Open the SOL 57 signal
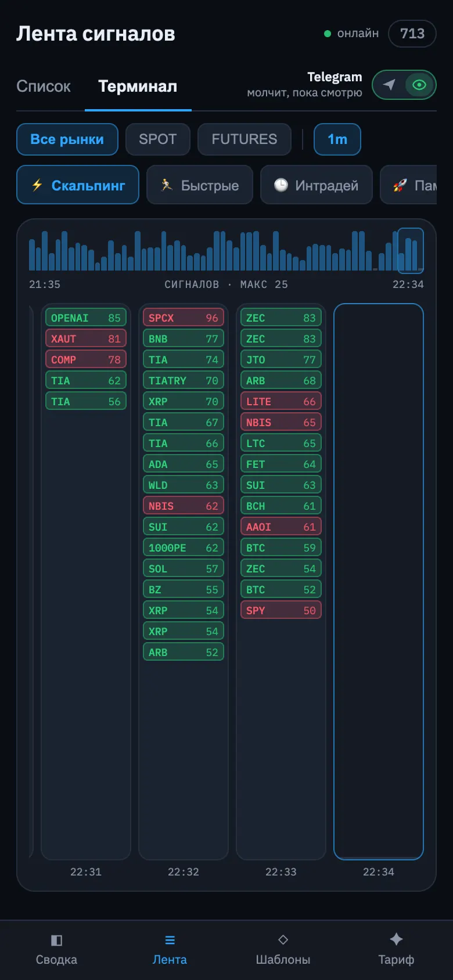Image resolution: width=453 pixels, height=980 pixels. click(184, 568)
